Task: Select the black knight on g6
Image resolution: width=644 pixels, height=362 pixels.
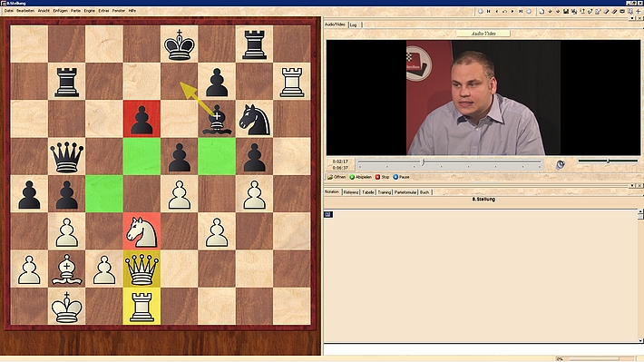Action: 254,119
